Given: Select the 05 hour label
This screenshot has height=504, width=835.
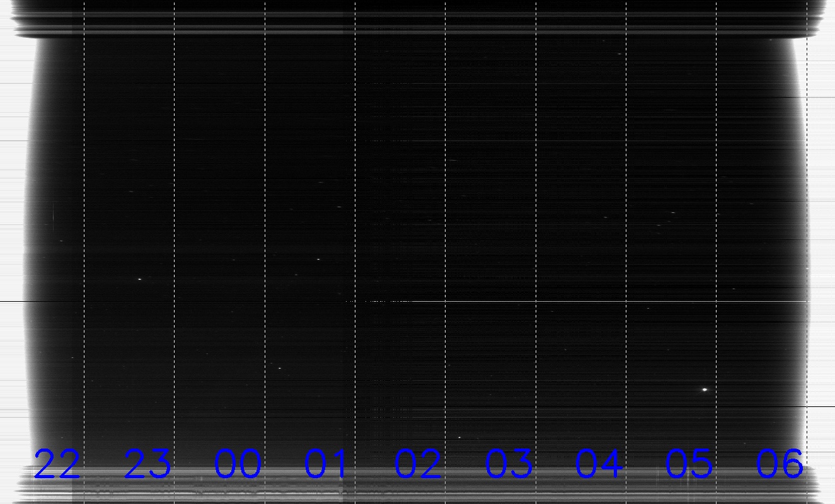Looking at the screenshot, I should click(x=689, y=464).
